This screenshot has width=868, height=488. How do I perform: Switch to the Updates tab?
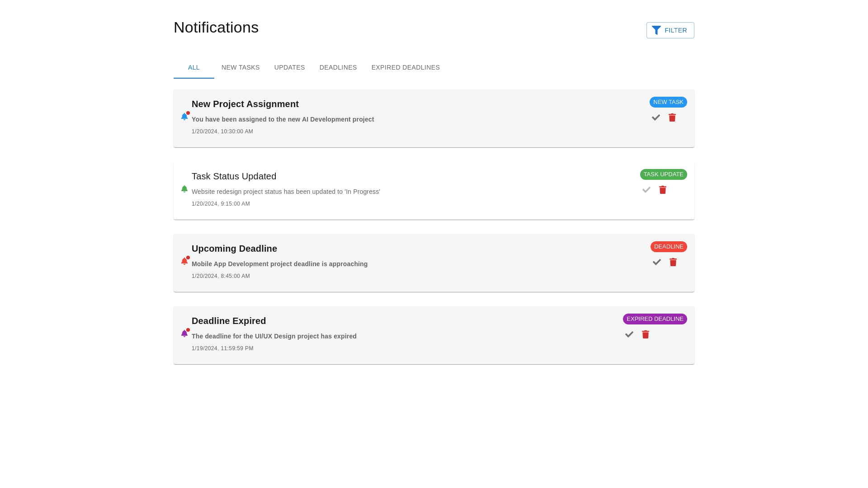coord(289,67)
